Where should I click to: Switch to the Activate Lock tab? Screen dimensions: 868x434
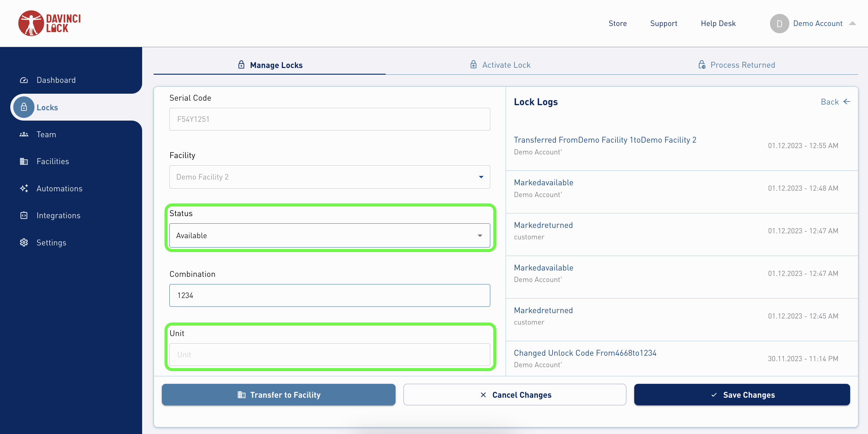point(500,65)
